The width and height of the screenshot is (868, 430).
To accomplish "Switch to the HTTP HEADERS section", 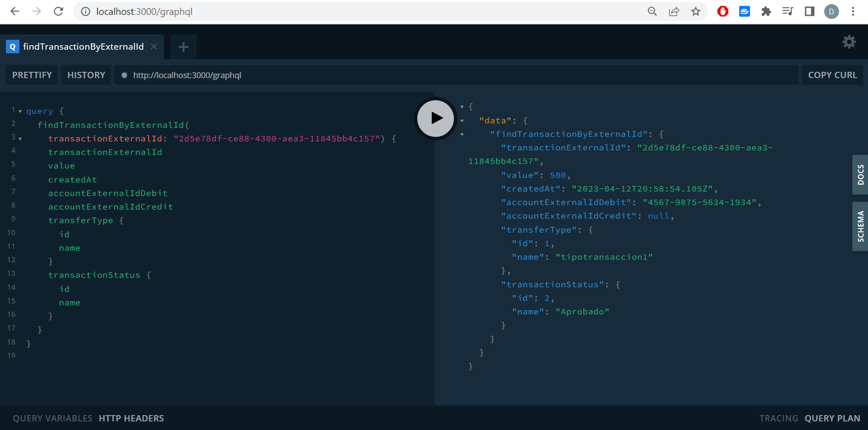I will click(x=131, y=418).
